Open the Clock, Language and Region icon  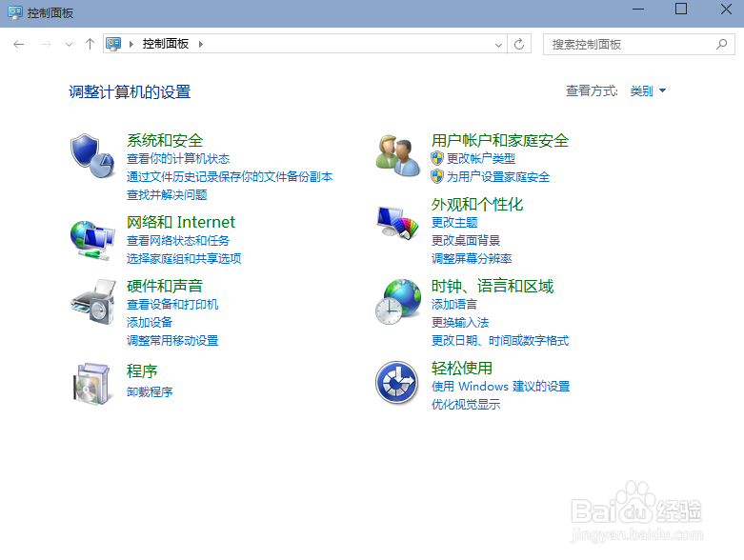click(397, 302)
